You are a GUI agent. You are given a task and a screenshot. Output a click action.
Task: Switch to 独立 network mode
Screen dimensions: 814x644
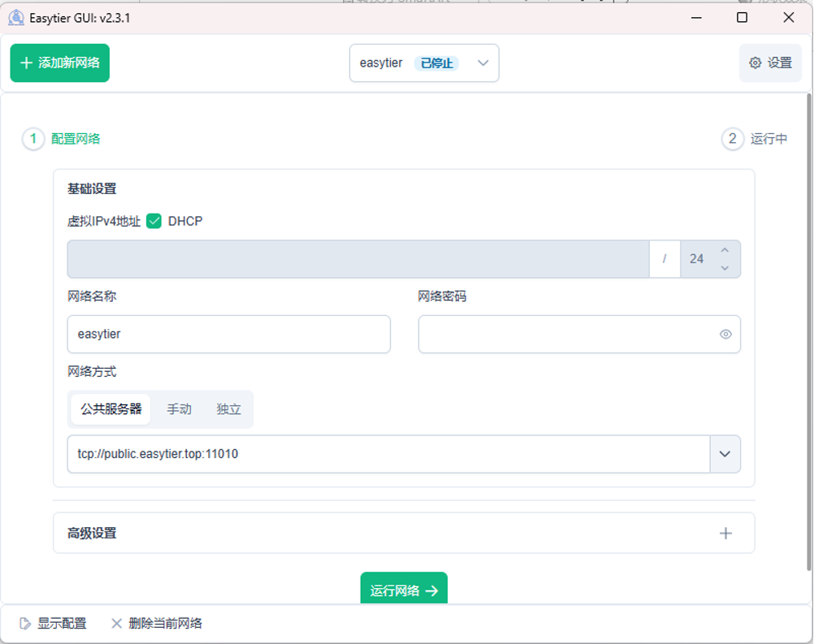[x=229, y=409]
